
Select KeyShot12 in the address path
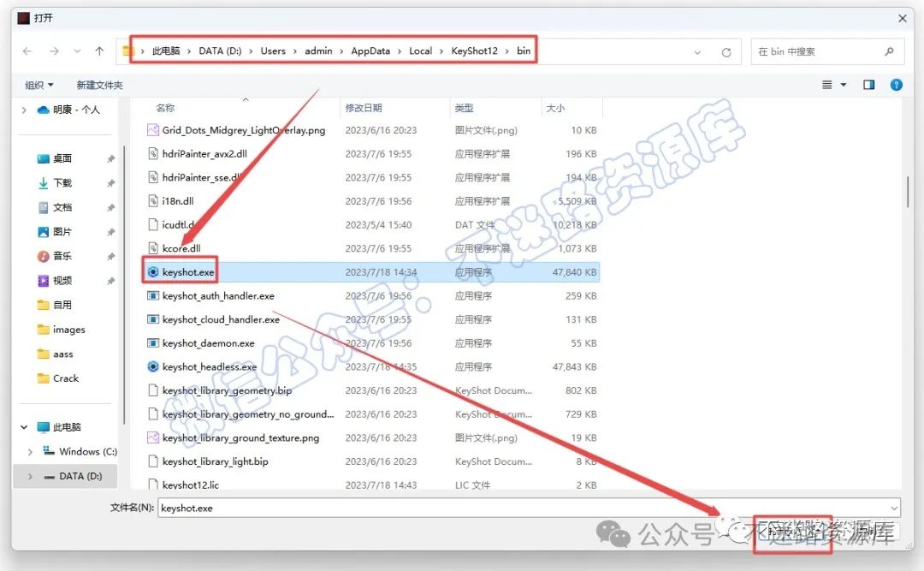coord(474,51)
